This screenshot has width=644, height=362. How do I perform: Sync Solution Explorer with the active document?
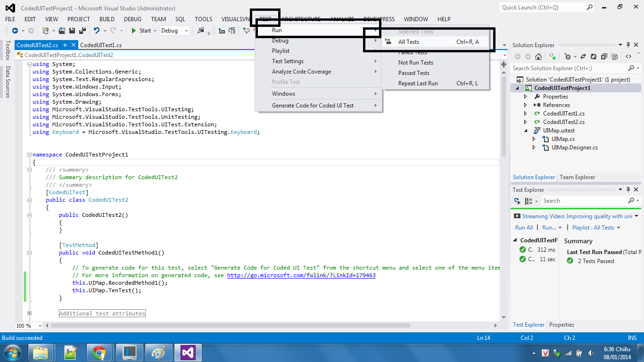coord(583,57)
